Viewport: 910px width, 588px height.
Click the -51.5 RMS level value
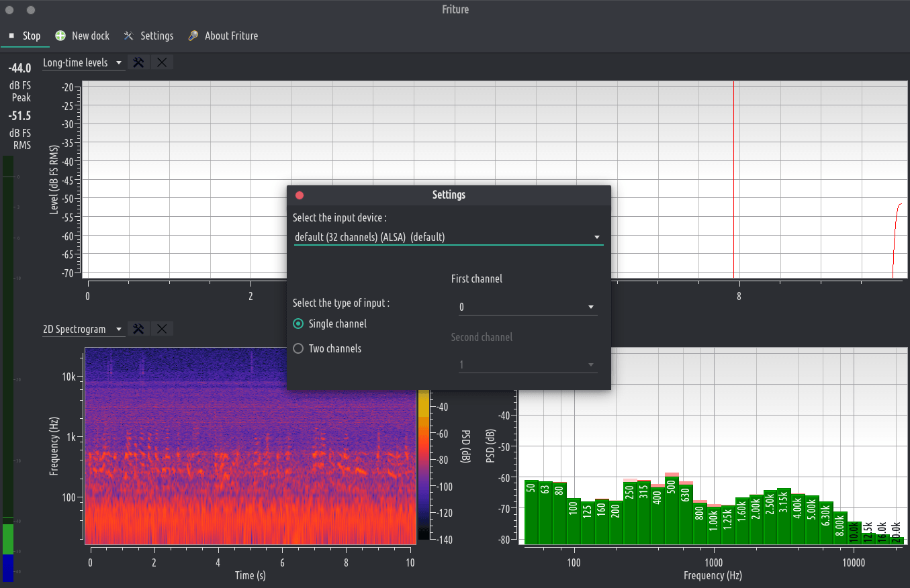click(x=20, y=115)
